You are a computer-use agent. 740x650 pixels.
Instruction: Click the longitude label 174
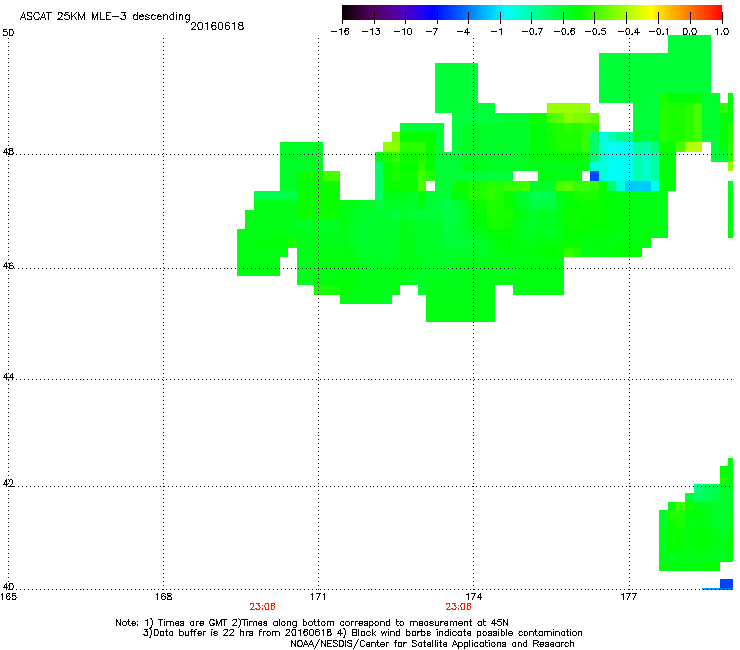click(473, 597)
